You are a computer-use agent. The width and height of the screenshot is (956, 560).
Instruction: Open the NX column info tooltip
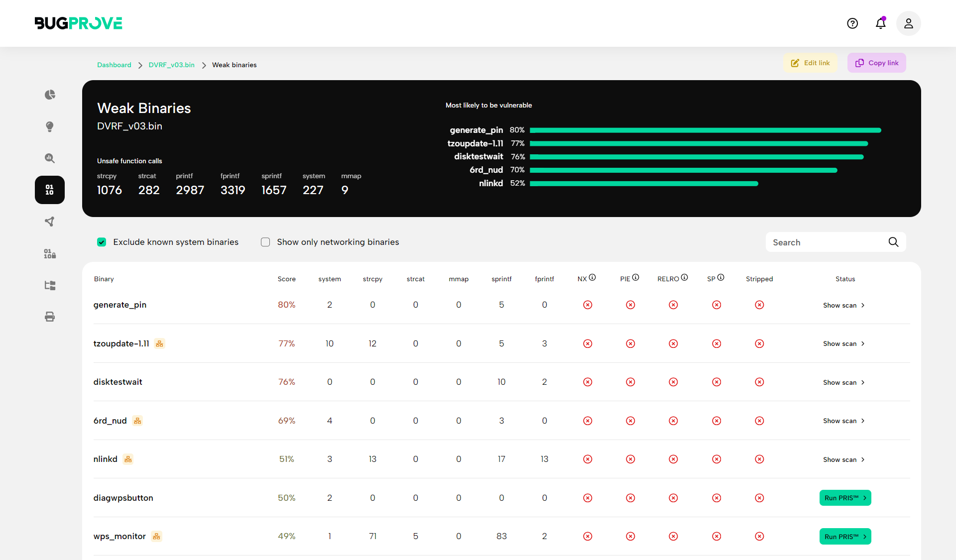pos(594,276)
